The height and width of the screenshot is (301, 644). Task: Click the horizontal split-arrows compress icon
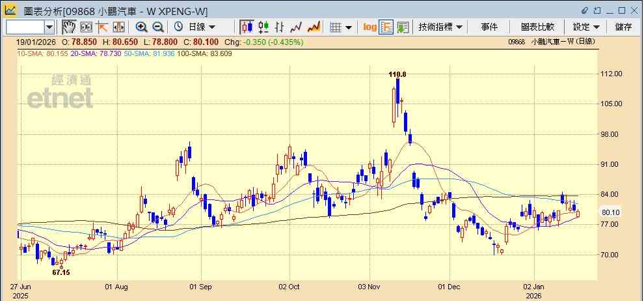(118, 27)
